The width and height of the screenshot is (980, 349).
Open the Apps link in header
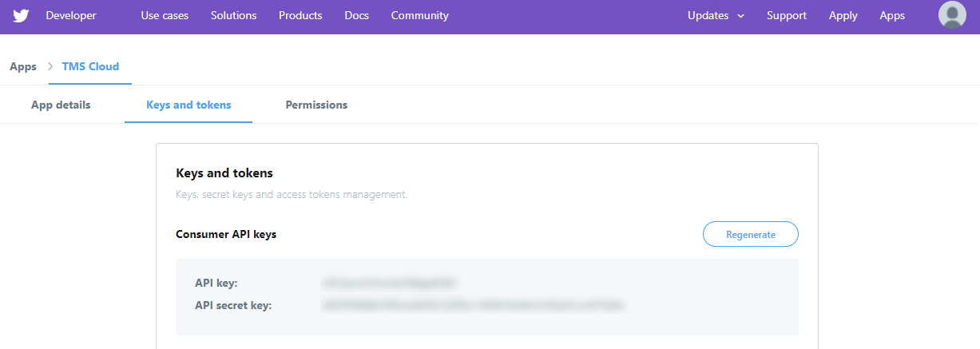click(x=892, y=16)
